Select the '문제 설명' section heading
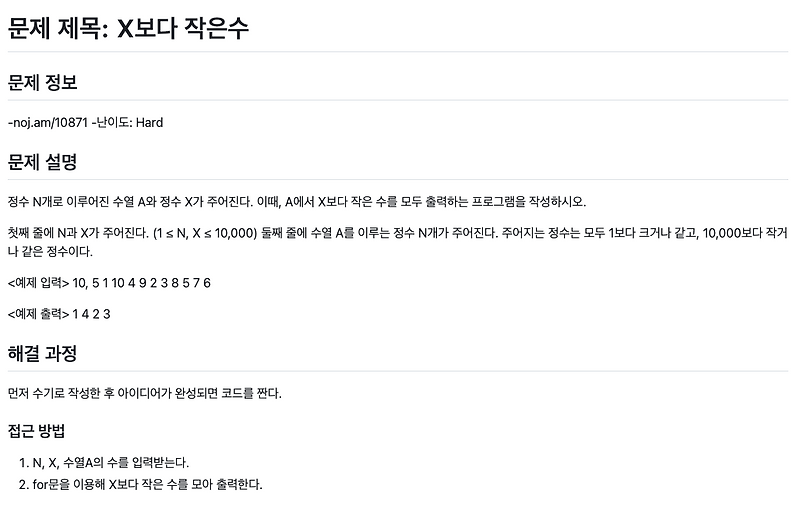 (x=42, y=162)
